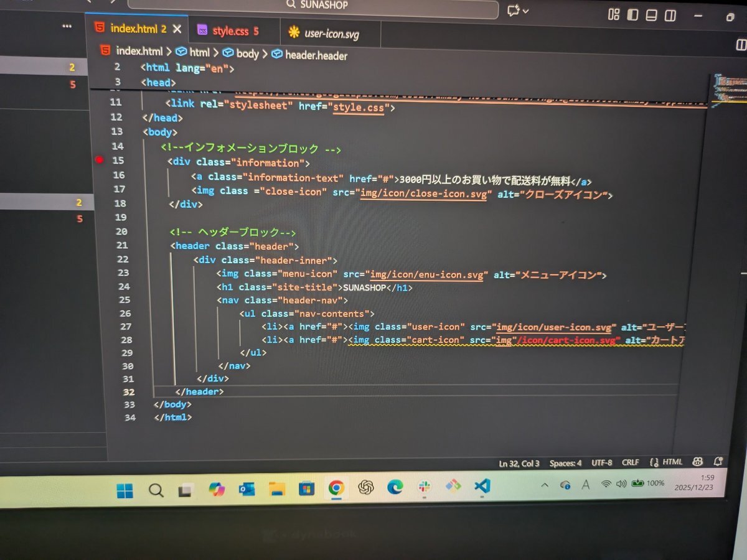Open the volume speaker tray icon
This screenshot has height=560, width=747.
click(621, 483)
